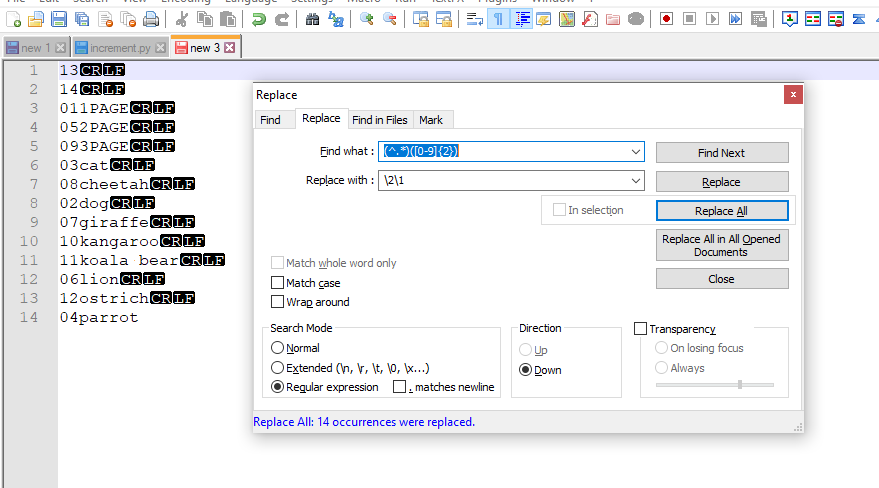Open the Find tab in the Replace dialog

coord(270,120)
